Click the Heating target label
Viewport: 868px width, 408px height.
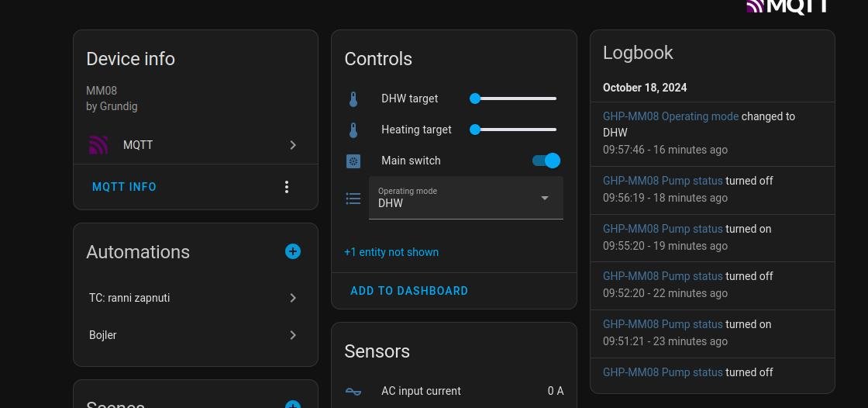point(416,130)
